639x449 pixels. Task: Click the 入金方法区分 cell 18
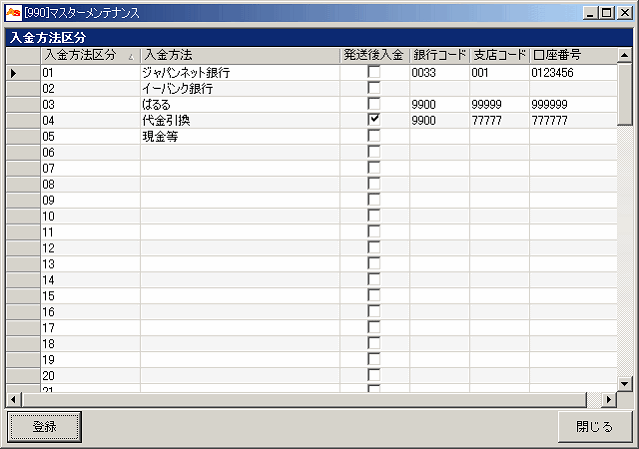point(90,344)
